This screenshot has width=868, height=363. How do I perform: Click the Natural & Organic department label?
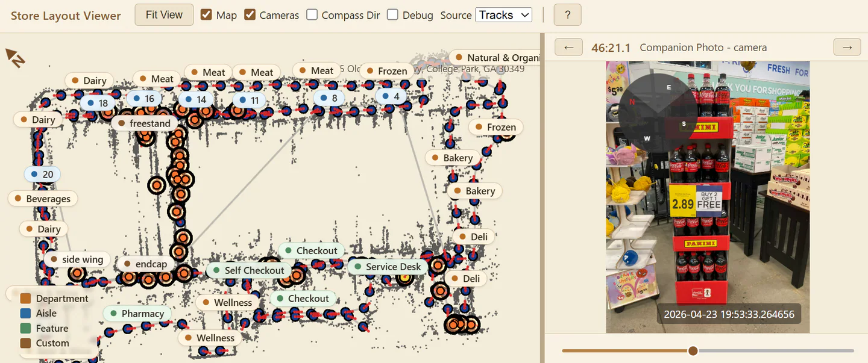point(495,58)
